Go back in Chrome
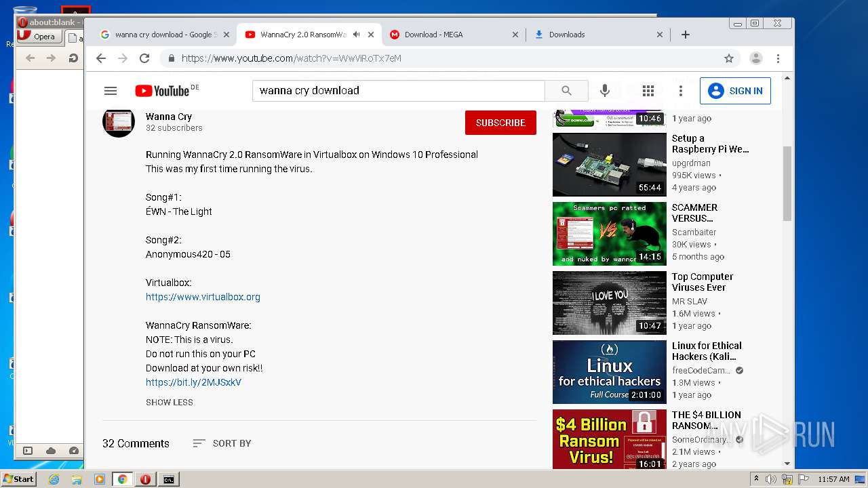The image size is (868, 488). pyautogui.click(x=101, y=58)
